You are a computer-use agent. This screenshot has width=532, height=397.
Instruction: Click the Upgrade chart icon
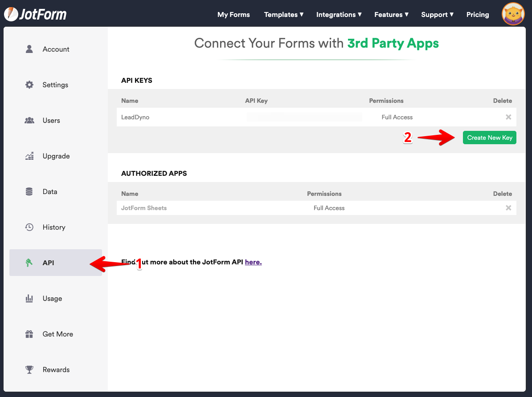[29, 156]
